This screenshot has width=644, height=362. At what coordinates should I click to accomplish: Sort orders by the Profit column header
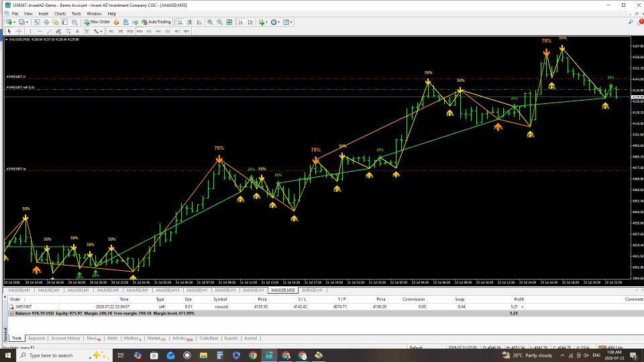coord(519,299)
